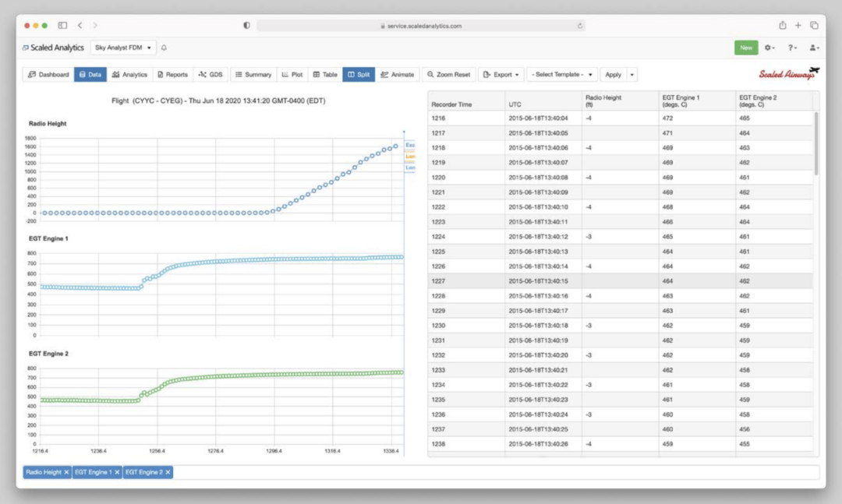Click the New button
The width and height of the screenshot is (842, 504).
click(745, 48)
